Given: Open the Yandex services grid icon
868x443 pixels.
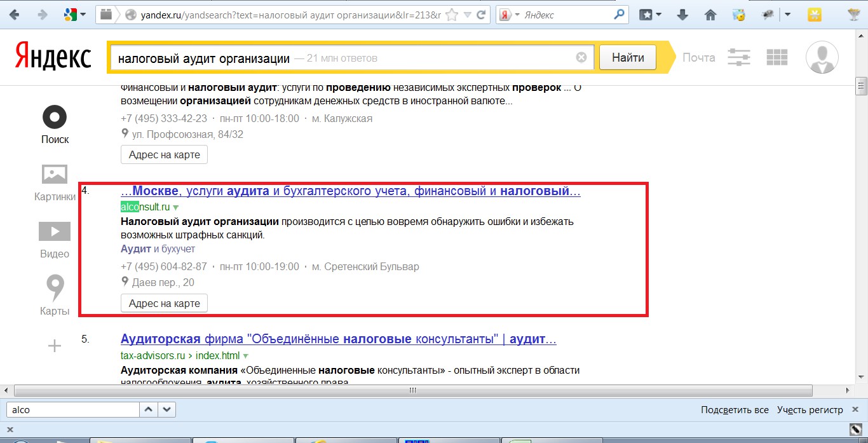Looking at the screenshot, I should point(776,58).
